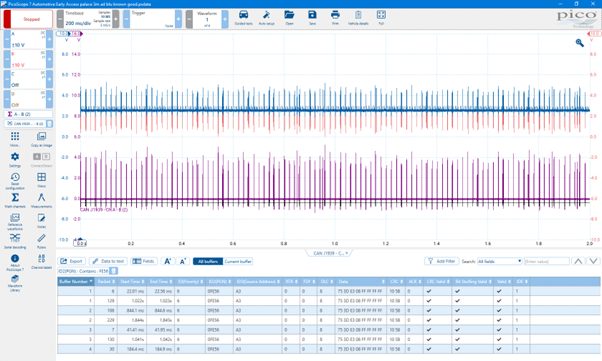Open the More grid icon

point(15,139)
